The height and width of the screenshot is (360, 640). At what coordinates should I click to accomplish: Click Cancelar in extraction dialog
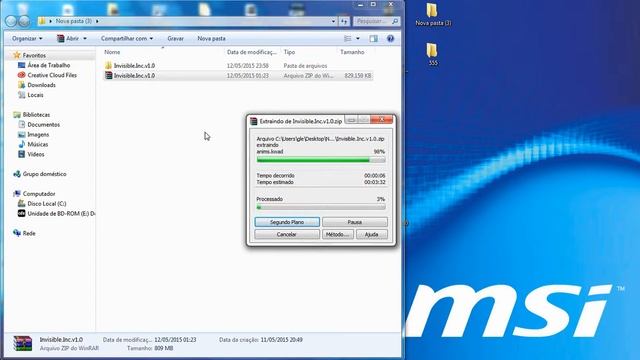click(287, 234)
